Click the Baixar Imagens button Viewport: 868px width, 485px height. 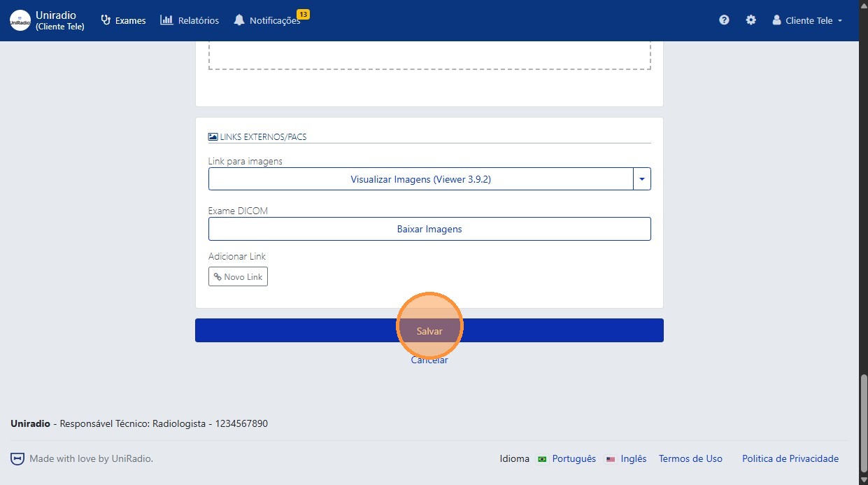click(429, 229)
